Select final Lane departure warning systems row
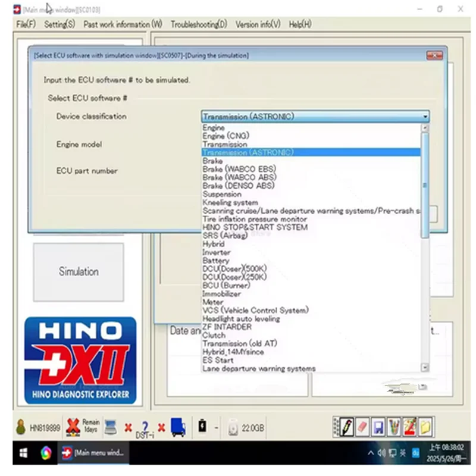 [311, 368]
